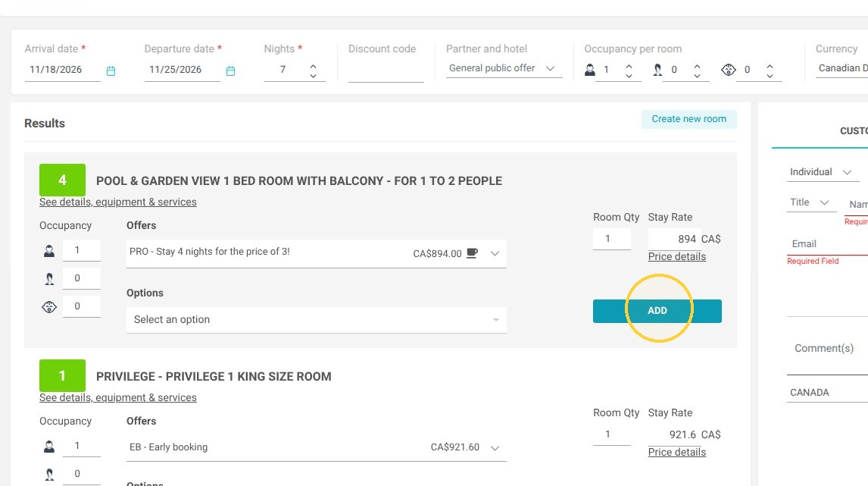
Task: Edit infant occupancy for Pool & Garden room
Action: [x=81, y=306]
